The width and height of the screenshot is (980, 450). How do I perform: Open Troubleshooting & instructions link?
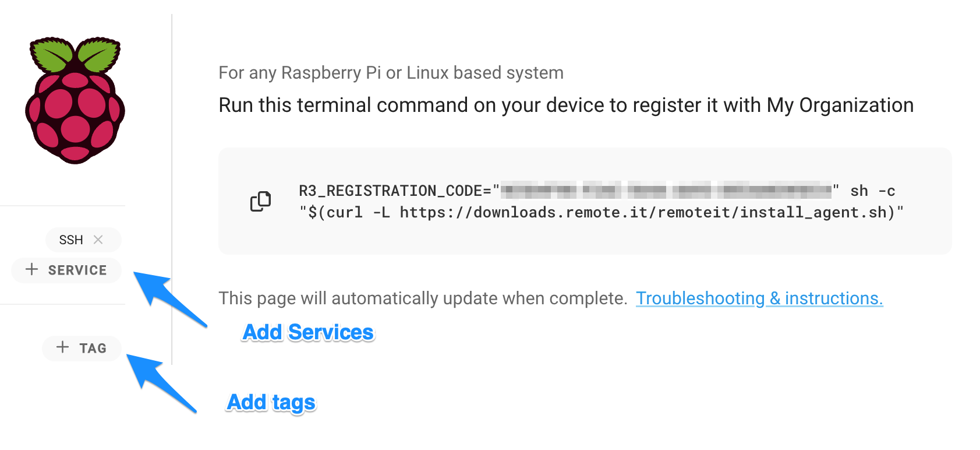(759, 298)
